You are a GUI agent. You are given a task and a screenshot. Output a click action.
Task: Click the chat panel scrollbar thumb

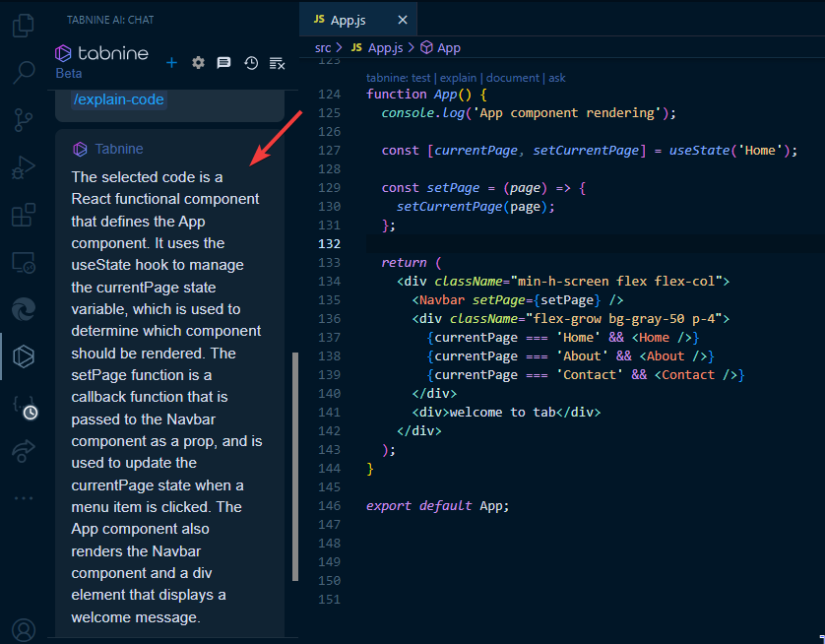tap(295, 467)
